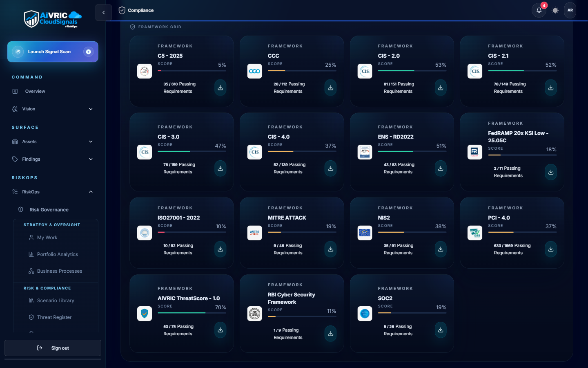Click the AiVRIC ThreatScore score progress bar
This screenshot has width=588, height=368.
[x=192, y=313]
